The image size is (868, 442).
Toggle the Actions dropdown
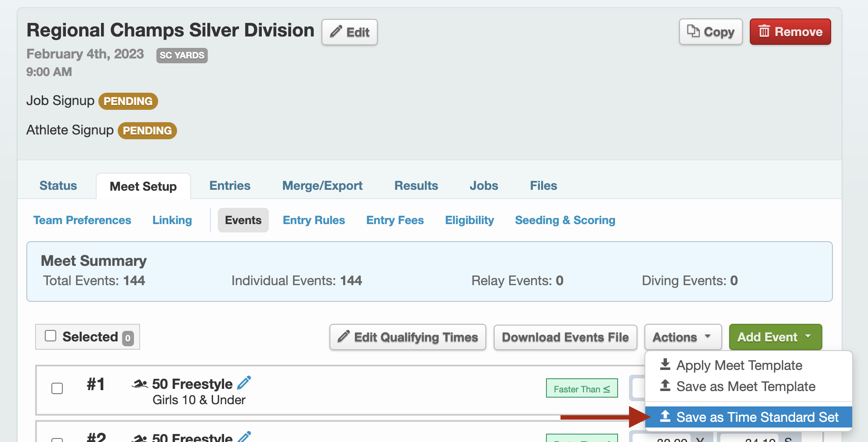click(683, 337)
